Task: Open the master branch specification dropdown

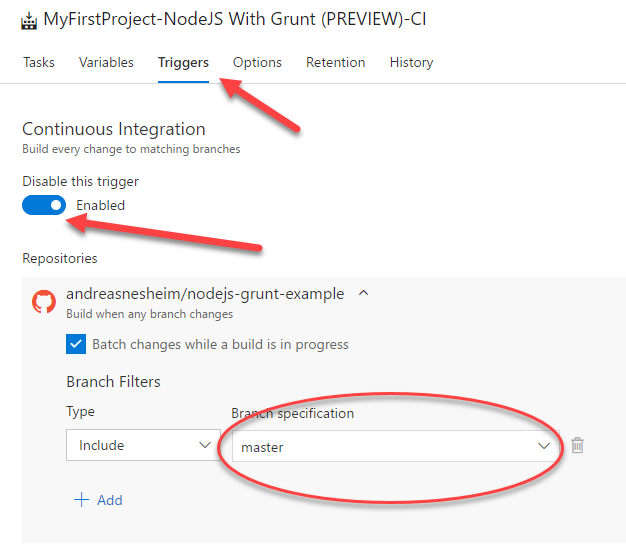Action: pos(396,446)
